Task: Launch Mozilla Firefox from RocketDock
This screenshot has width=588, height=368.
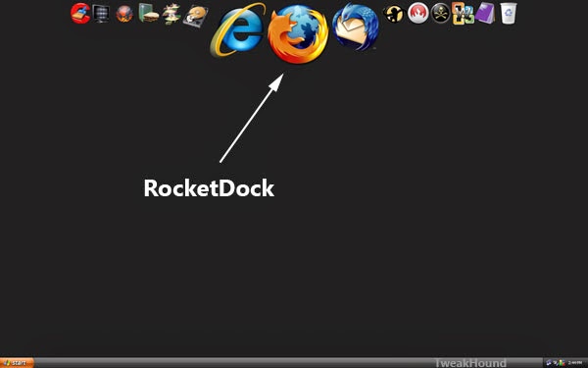Action: click(x=298, y=33)
